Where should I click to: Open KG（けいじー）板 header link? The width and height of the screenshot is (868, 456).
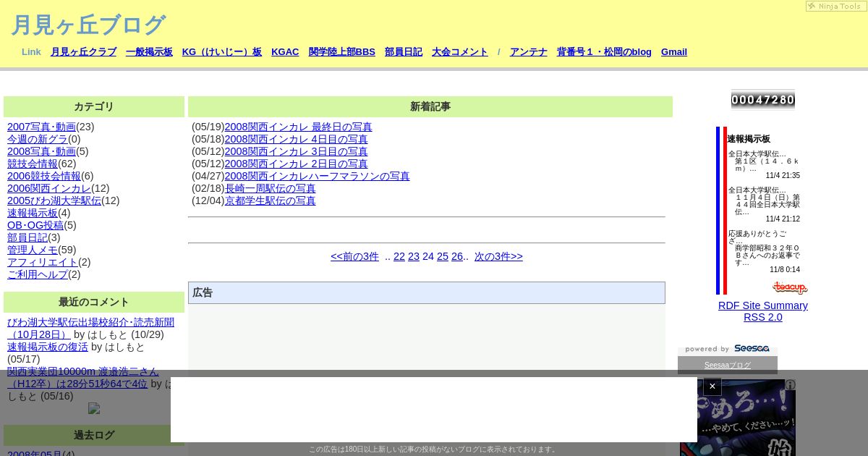point(222,52)
